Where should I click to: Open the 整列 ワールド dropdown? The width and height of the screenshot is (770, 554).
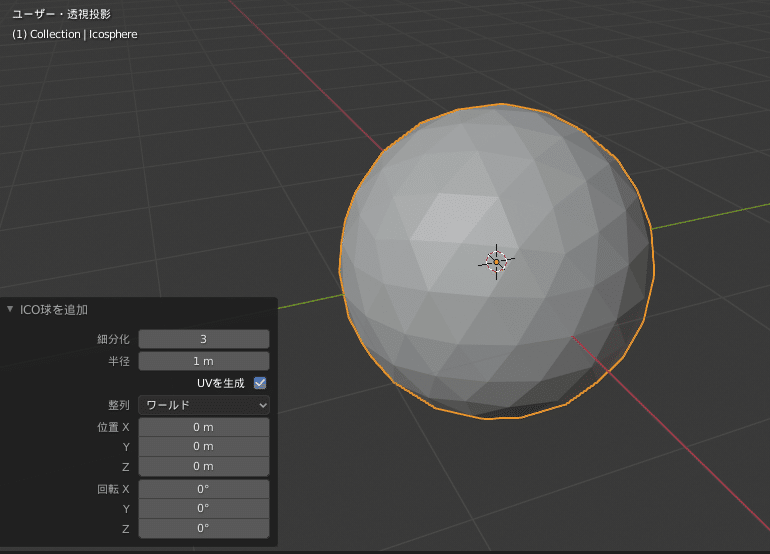coord(204,405)
